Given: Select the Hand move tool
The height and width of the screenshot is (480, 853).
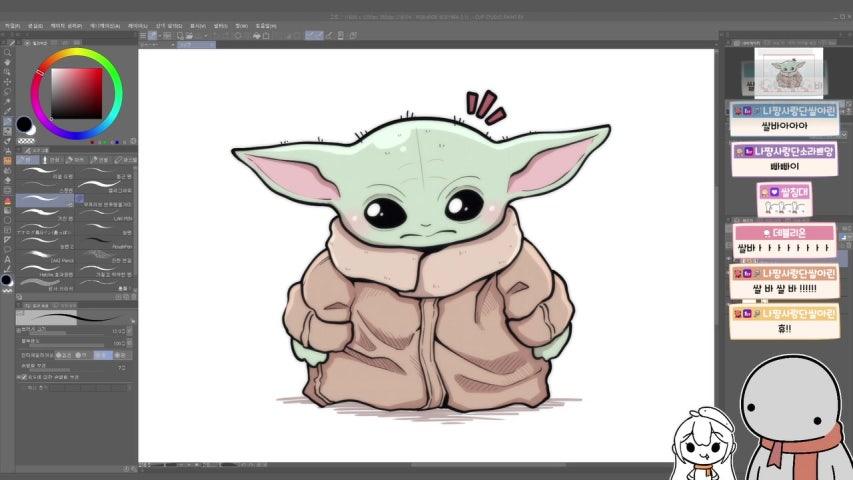Looking at the screenshot, I should click(x=7, y=63).
